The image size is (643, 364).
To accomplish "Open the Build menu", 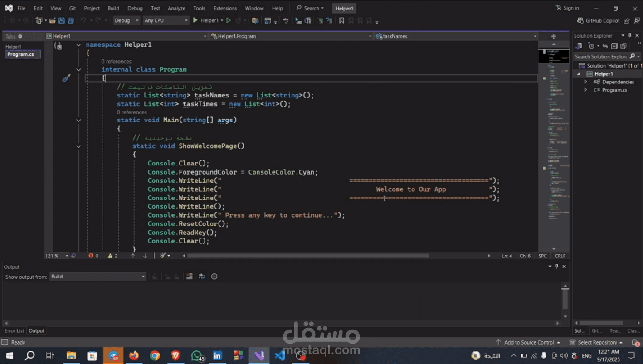I will point(113,8).
